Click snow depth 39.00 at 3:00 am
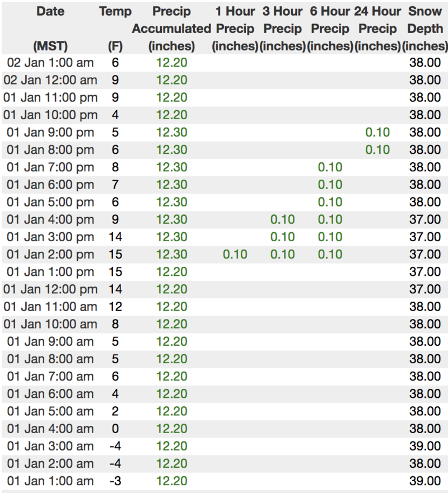This screenshot has height=493, width=448. [x=424, y=446]
